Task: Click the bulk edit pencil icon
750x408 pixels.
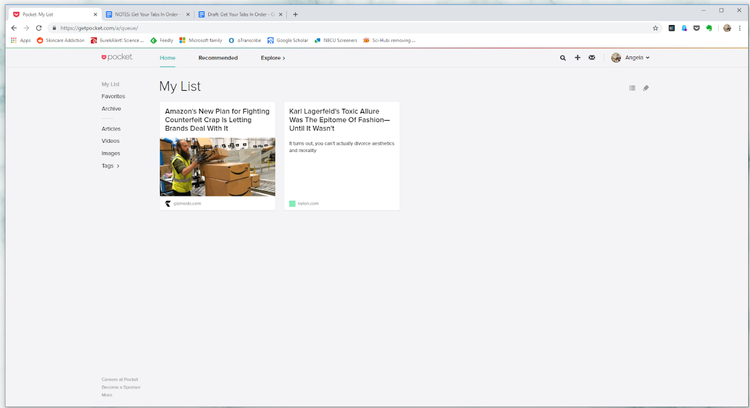Action: pos(646,88)
